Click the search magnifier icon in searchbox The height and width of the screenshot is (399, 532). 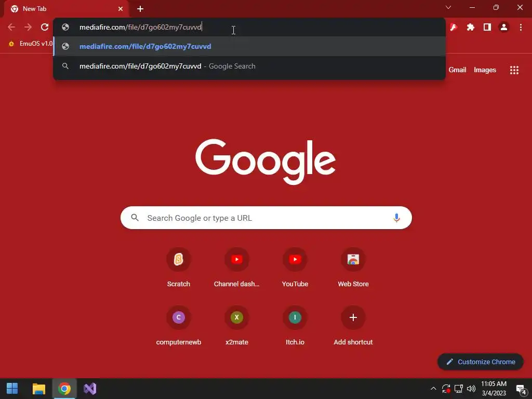135,218
